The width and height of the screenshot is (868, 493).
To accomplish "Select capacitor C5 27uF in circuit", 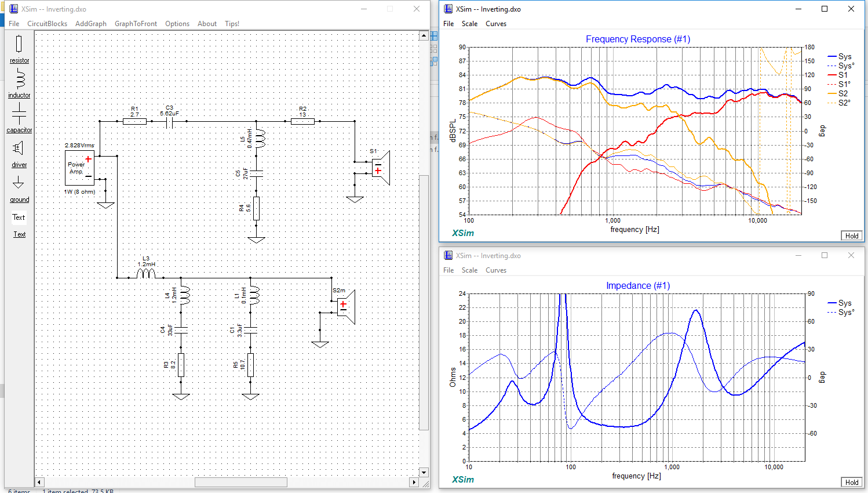I will tap(256, 173).
